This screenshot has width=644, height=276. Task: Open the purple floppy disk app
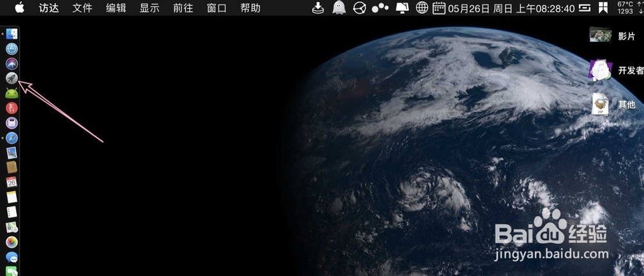pos(12,123)
